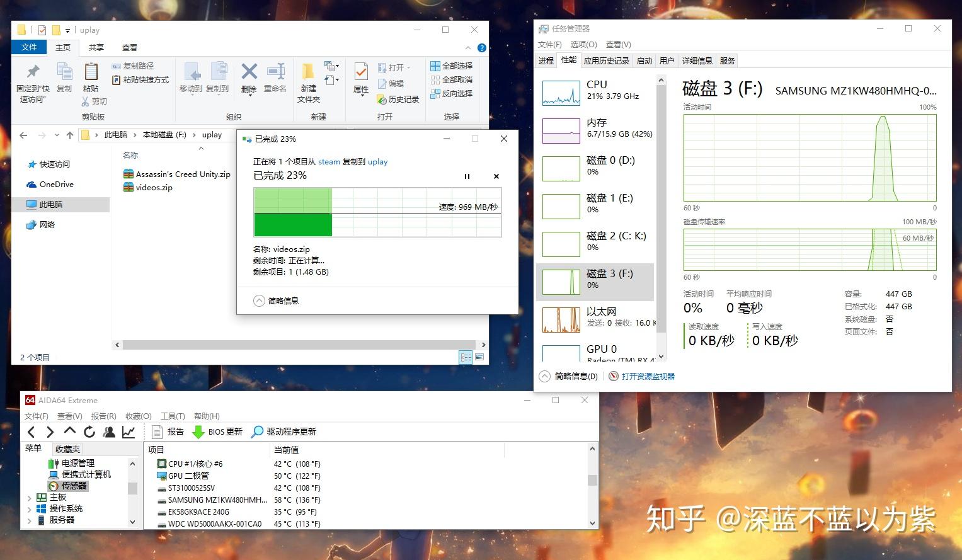Open the 工具(T) menu in AIDA64
This screenshot has height=560, width=962.
[173, 416]
